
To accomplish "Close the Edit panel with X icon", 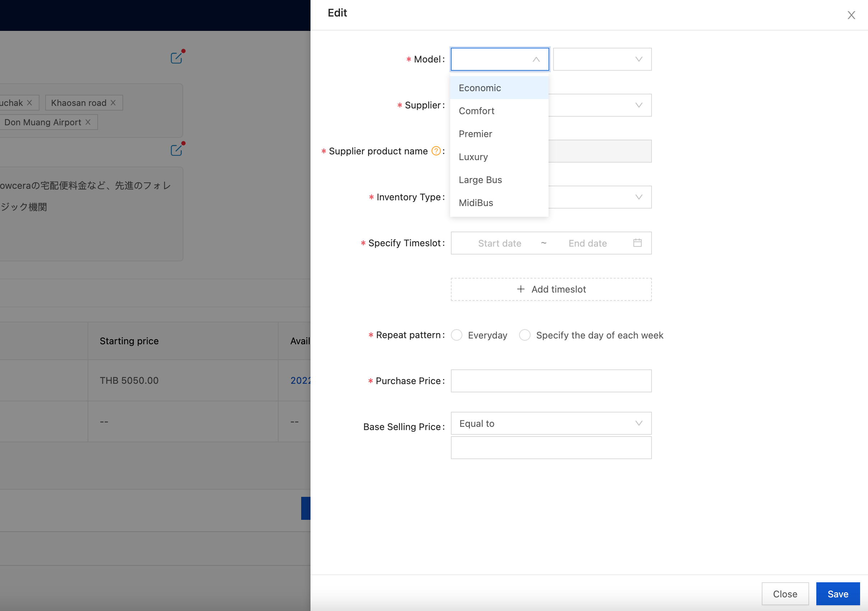I will tap(851, 15).
